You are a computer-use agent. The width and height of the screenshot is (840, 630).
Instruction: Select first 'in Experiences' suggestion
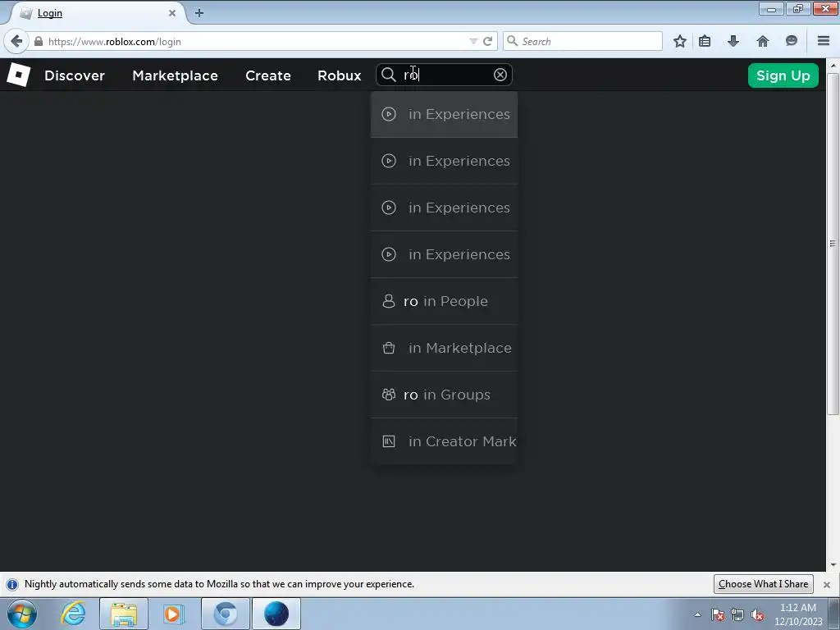(444, 114)
